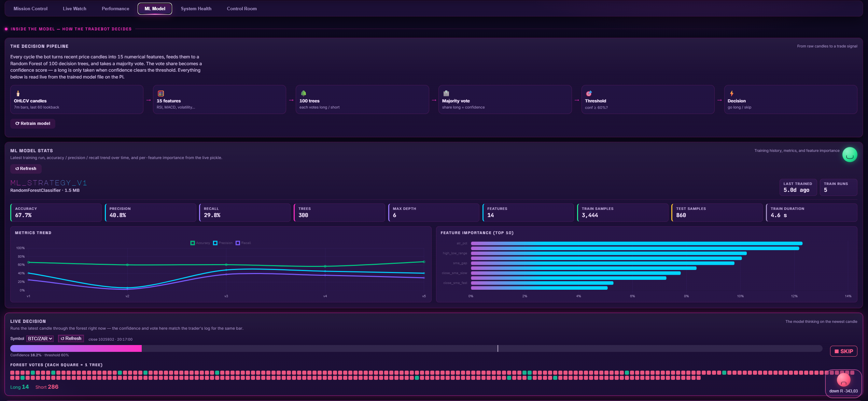Switch to the Live Watch tab
Image resolution: width=868 pixels, height=401 pixels.
(74, 9)
